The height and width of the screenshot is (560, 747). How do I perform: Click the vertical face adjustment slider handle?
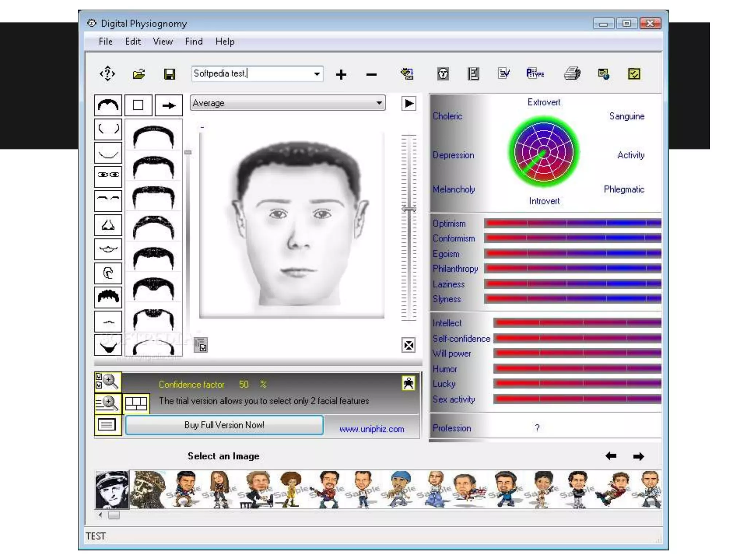click(x=409, y=209)
